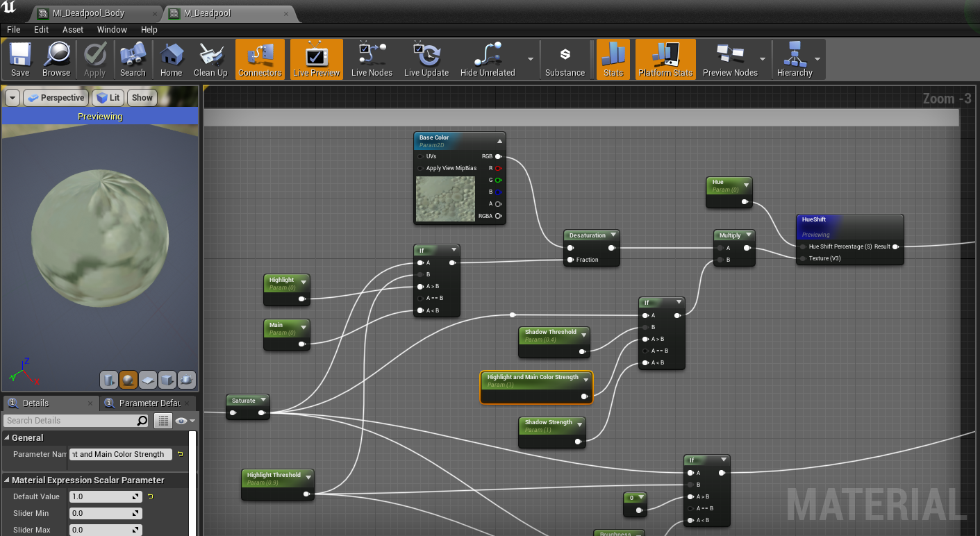Click the Lit view mode button

tap(108, 98)
